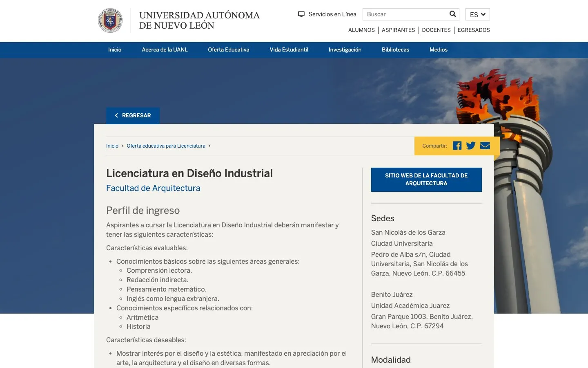Go to the EGRESADOS section

[x=474, y=30]
